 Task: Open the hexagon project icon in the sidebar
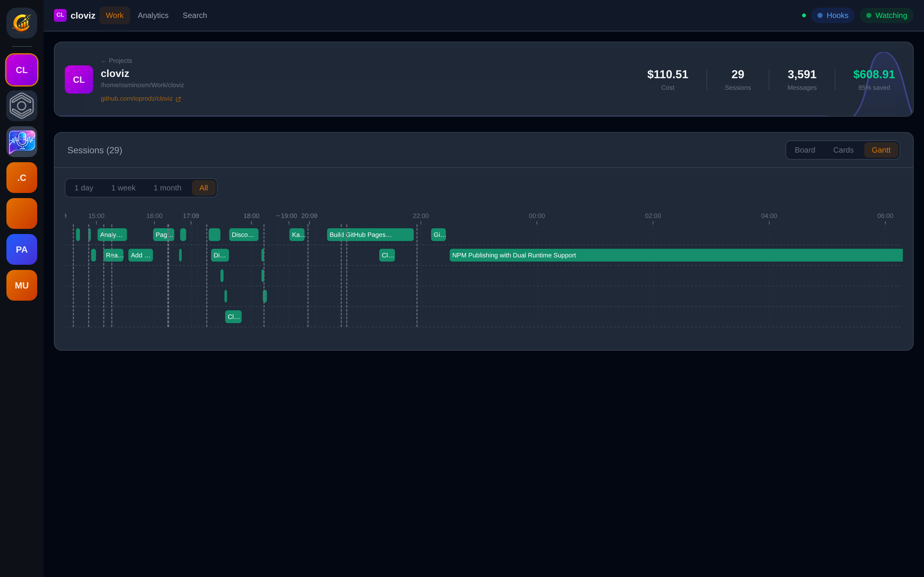tap(22, 106)
